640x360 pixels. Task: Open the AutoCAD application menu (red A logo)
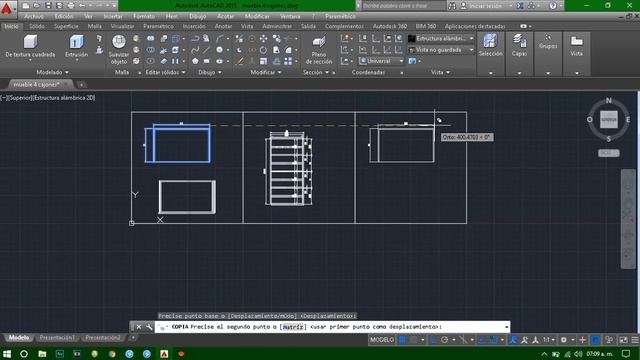(7, 8)
